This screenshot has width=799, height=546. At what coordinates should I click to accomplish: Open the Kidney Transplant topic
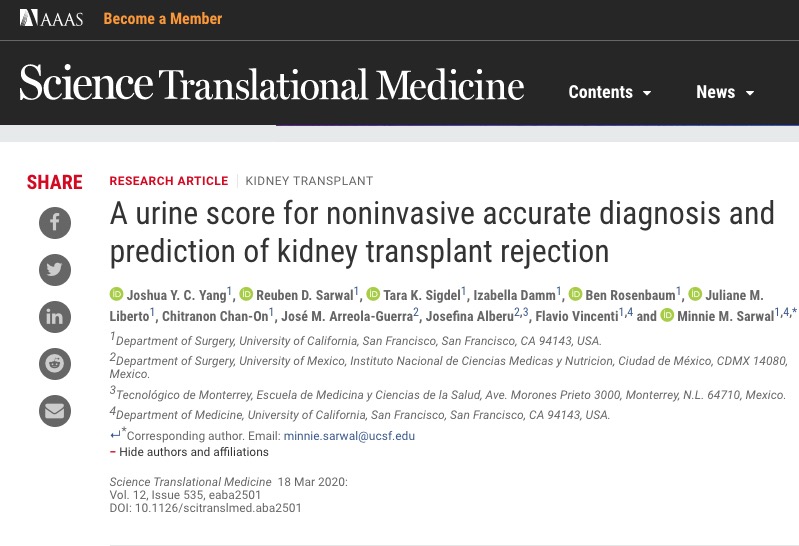pos(309,181)
